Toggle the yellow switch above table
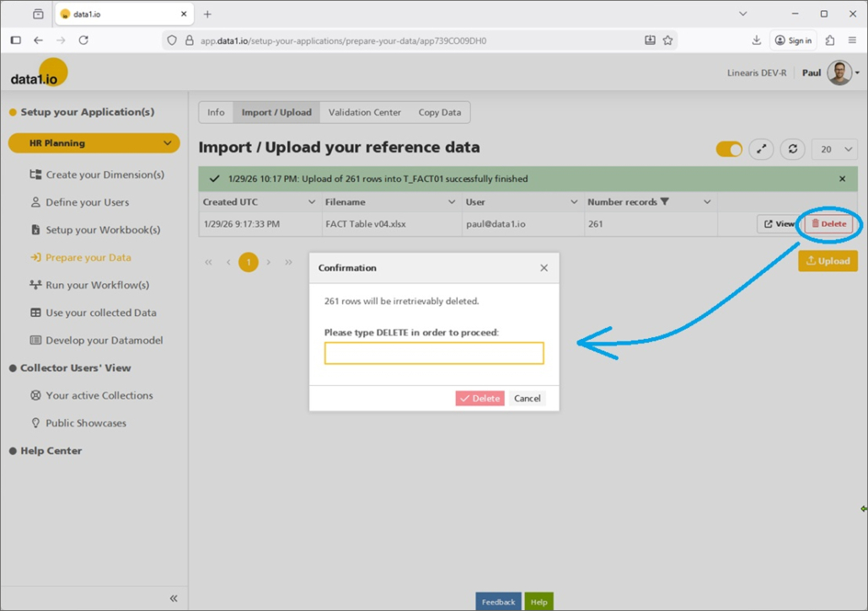 pos(729,149)
